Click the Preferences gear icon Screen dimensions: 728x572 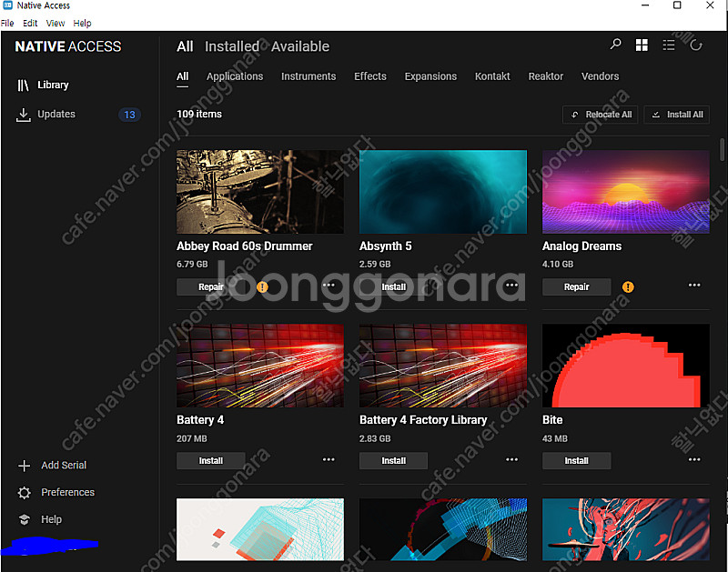25,493
